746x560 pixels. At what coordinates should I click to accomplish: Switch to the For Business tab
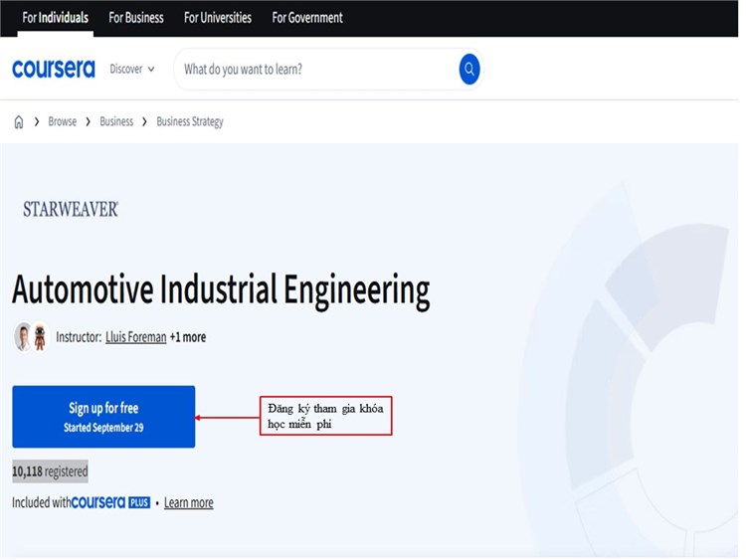(136, 18)
